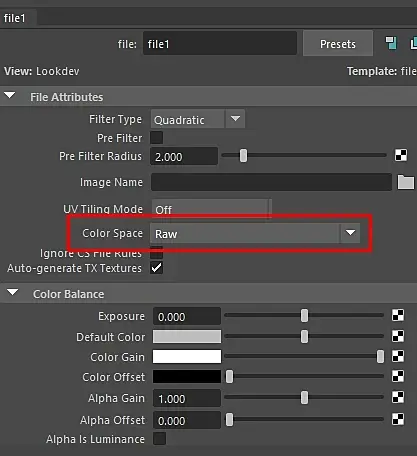This screenshot has width=417, height=456.
Task: Click the checker map icon for Exposure
Action: click(x=398, y=315)
